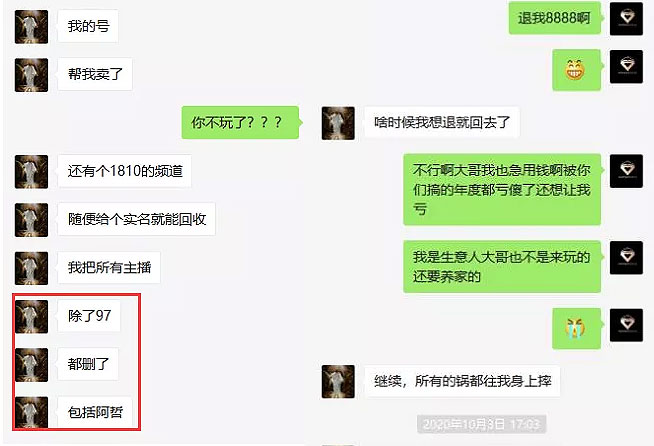
Task: Select the '继续，所有的锅都往我身上摔' message
Action: (x=462, y=381)
